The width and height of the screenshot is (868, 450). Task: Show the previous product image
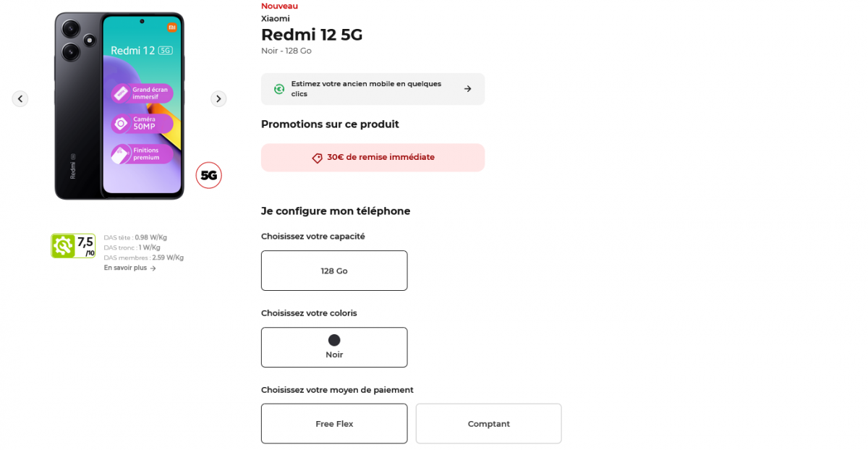pyautogui.click(x=20, y=99)
